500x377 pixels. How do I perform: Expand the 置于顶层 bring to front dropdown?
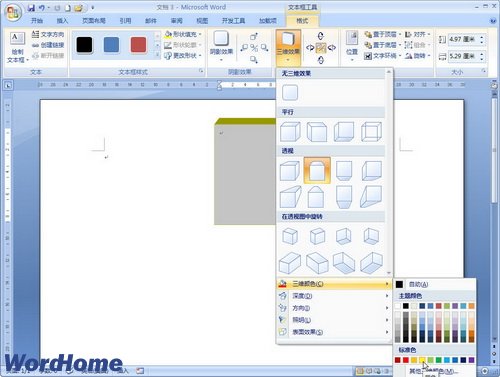400,34
